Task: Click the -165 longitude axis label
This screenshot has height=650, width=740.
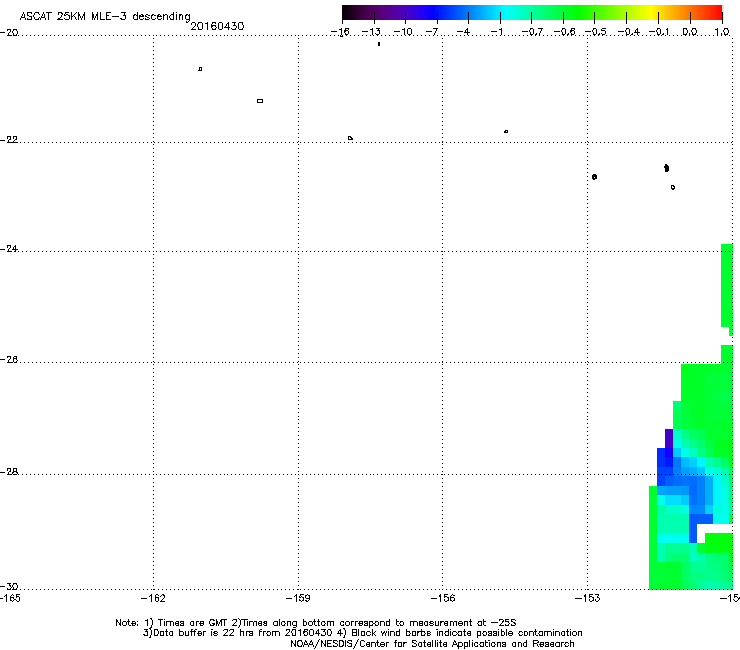Action: click(x=10, y=598)
